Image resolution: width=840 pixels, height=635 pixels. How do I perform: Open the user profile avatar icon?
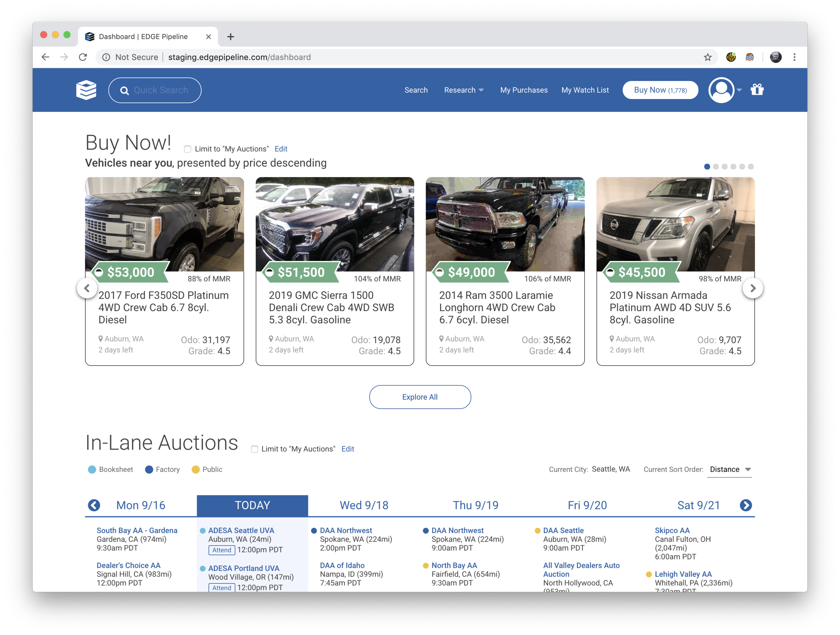pos(721,90)
